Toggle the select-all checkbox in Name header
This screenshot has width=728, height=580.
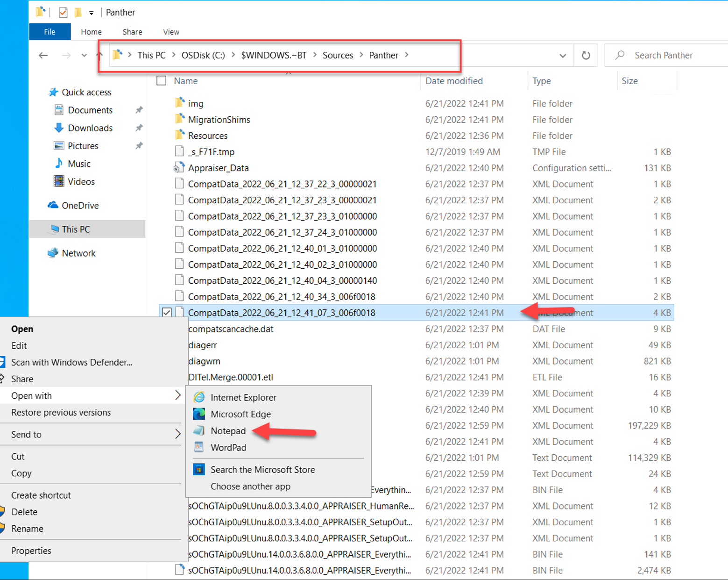tap(162, 81)
